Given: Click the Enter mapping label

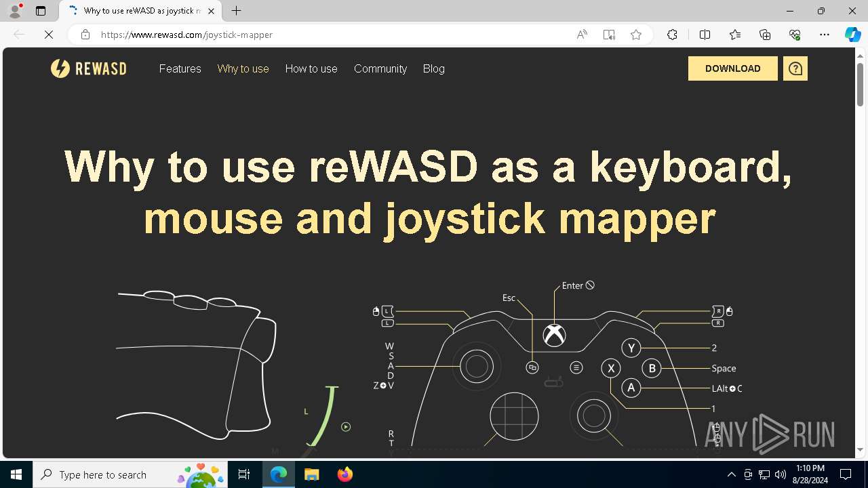Looking at the screenshot, I should click(x=578, y=285).
